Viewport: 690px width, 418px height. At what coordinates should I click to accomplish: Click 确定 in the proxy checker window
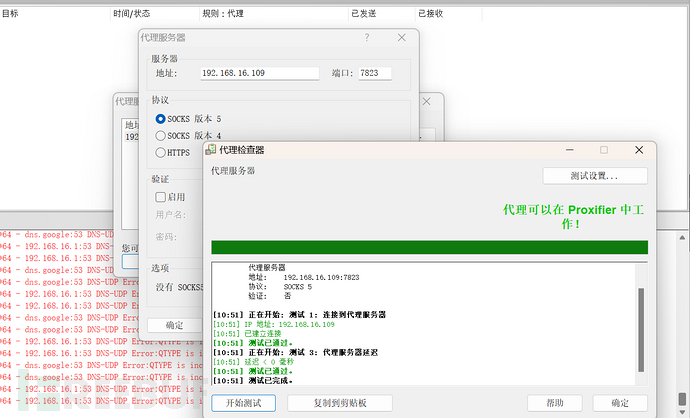[620, 403]
